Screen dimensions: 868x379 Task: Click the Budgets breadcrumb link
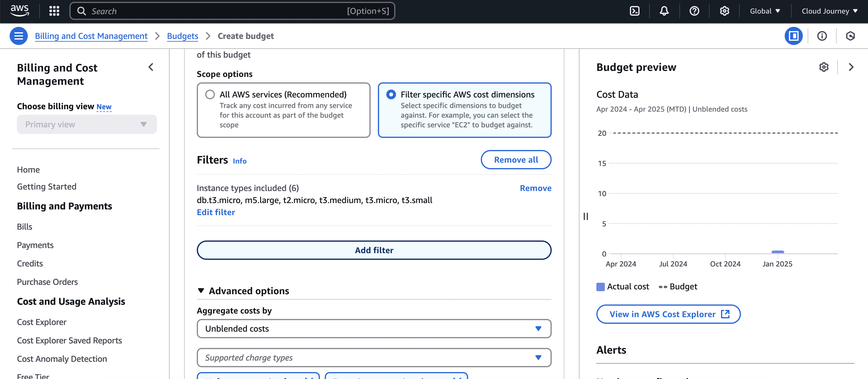[183, 36]
